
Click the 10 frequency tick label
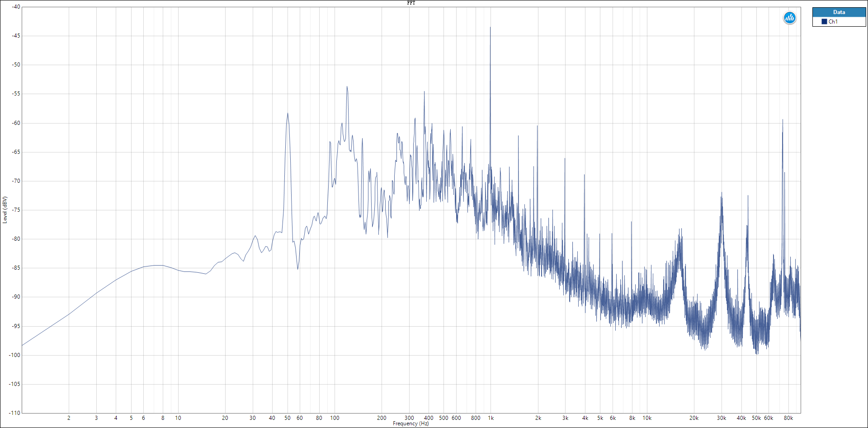178,418
